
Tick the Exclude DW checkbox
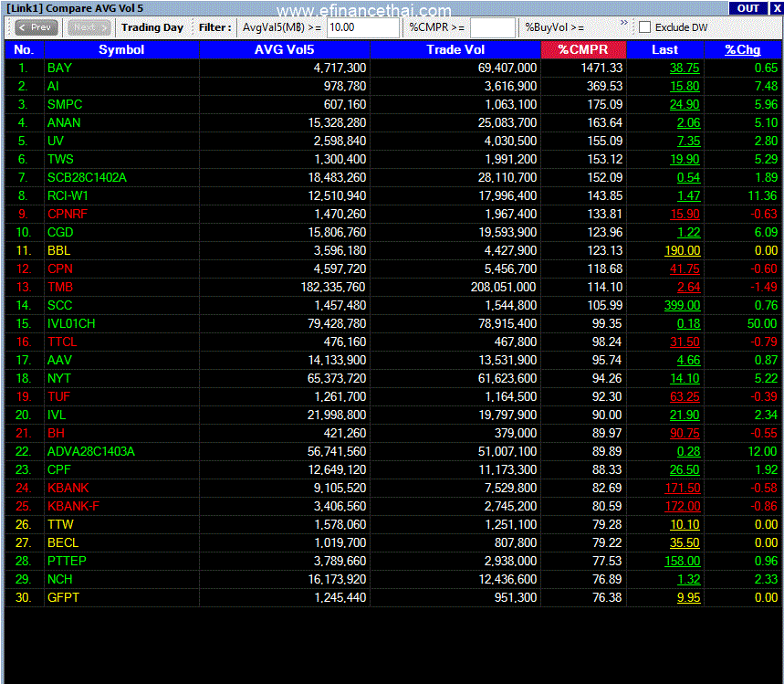tap(645, 27)
